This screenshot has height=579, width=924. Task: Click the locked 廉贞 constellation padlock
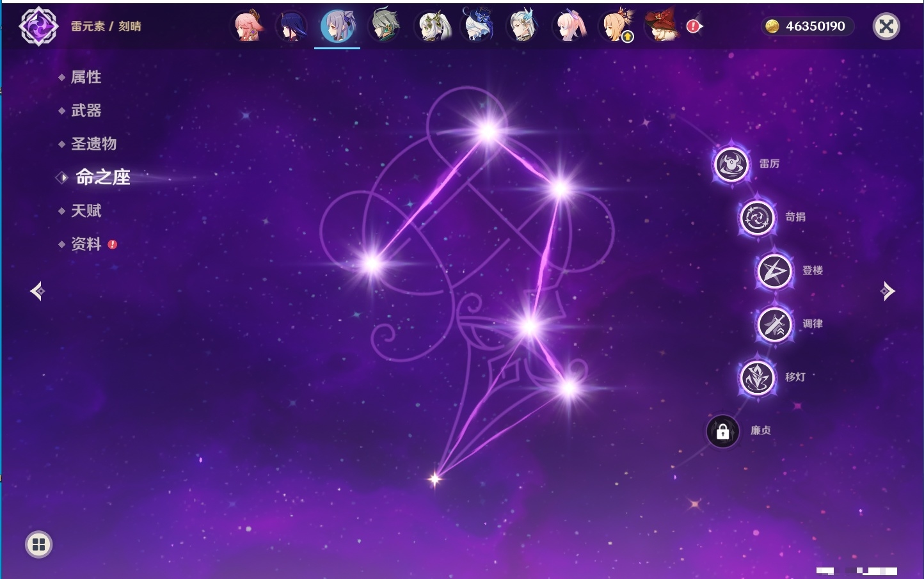722,431
